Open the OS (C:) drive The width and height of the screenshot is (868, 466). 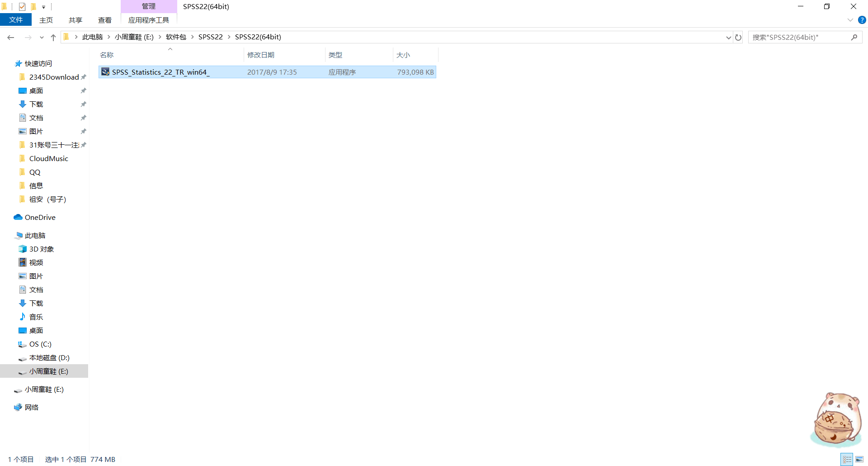point(40,344)
